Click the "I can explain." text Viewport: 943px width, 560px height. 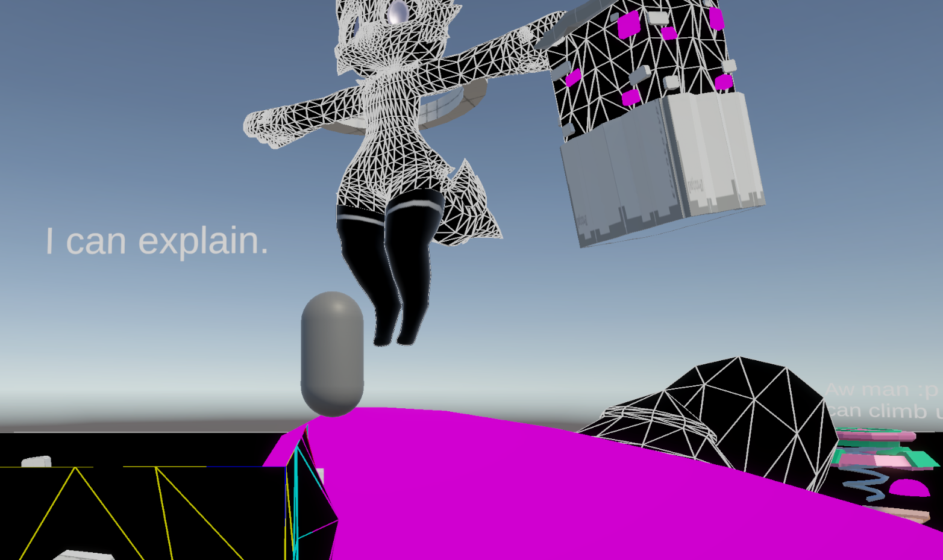[x=157, y=241]
